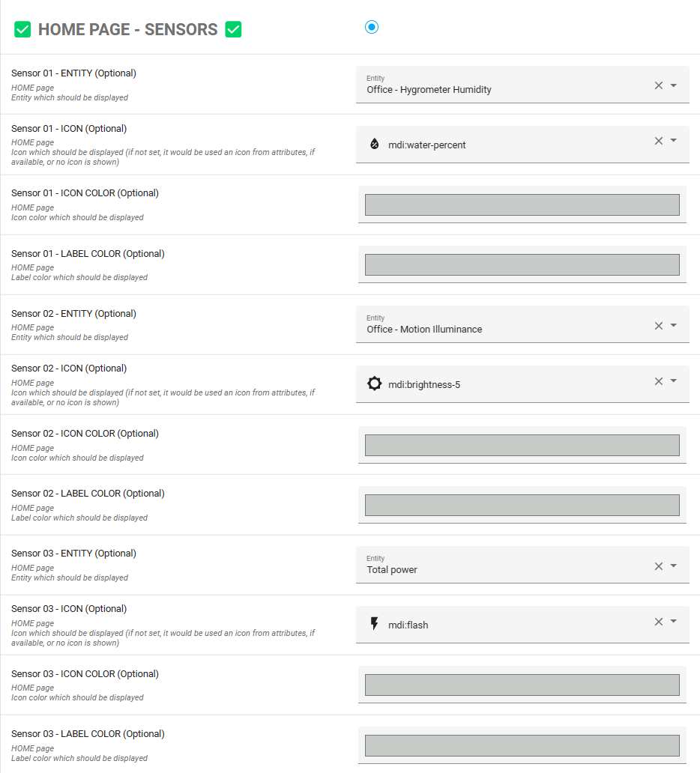Click the brightness-5 icon for Sensor 02
The width and height of the screenshot is (700, 773).
[375, 384]
